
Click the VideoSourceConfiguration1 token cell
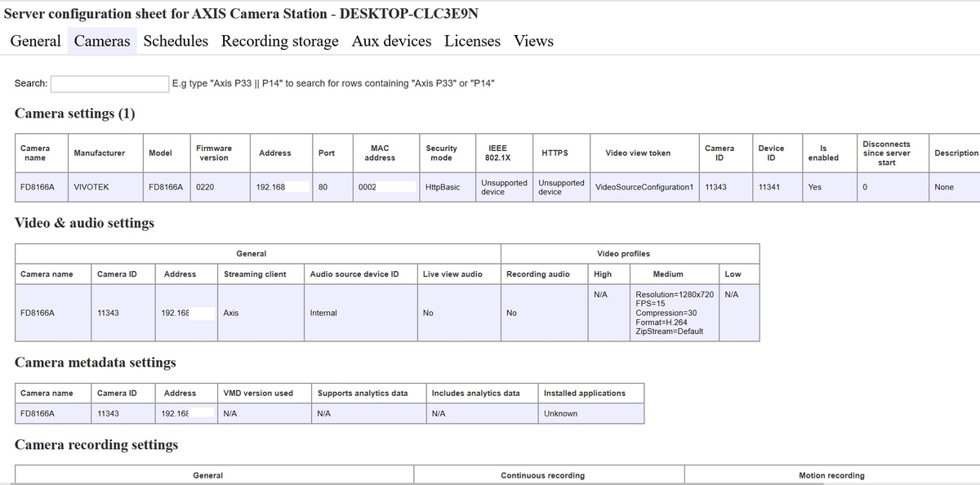pos(644,187)
